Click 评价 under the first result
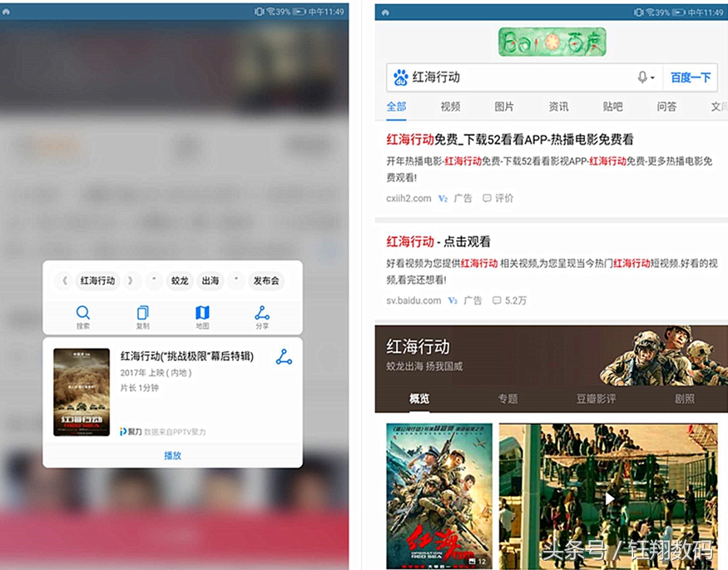This screenshot has width=728, height=570. (x=498, y=198)
